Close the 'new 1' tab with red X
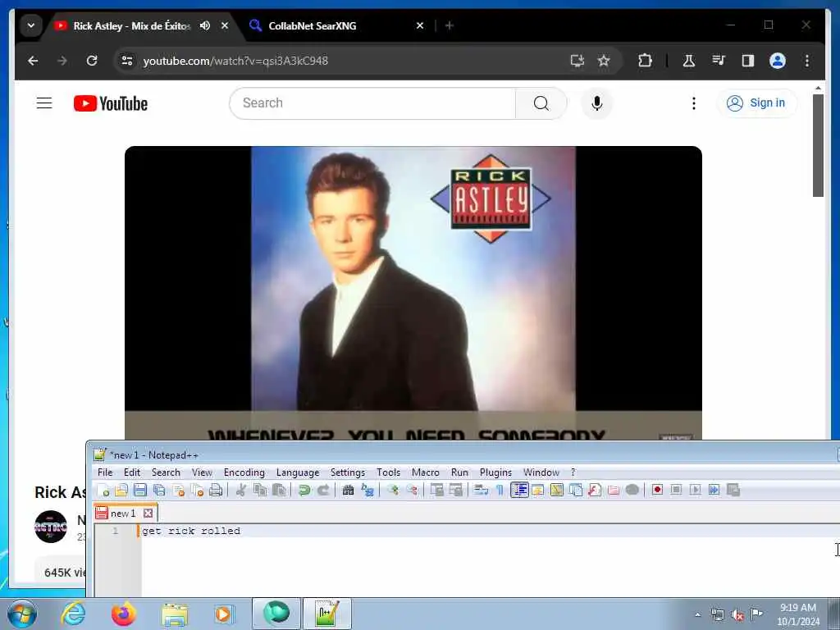Viewport: 840px width, 630px height. 148,514
